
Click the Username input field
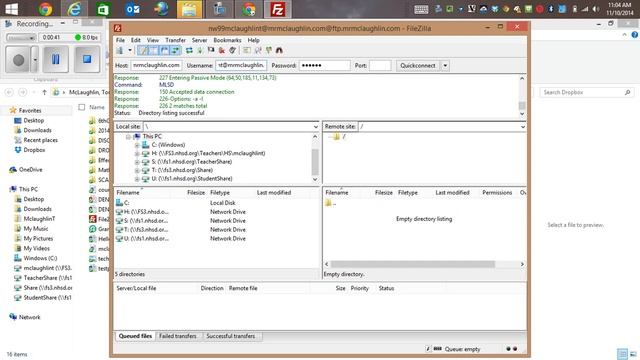(x=241, y=65)
